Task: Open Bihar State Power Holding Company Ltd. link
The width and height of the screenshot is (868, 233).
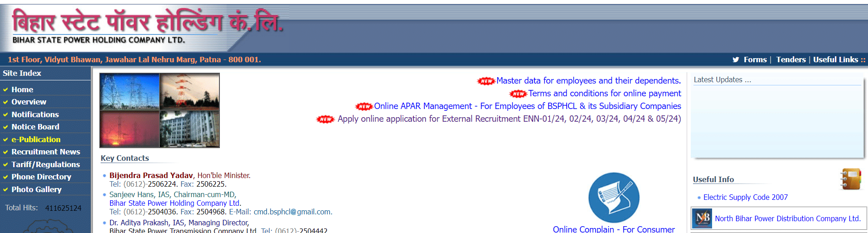Action: 175,203
